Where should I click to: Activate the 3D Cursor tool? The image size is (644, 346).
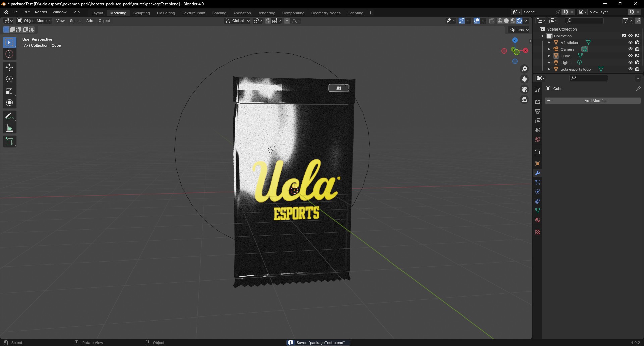tap(9, 54)
